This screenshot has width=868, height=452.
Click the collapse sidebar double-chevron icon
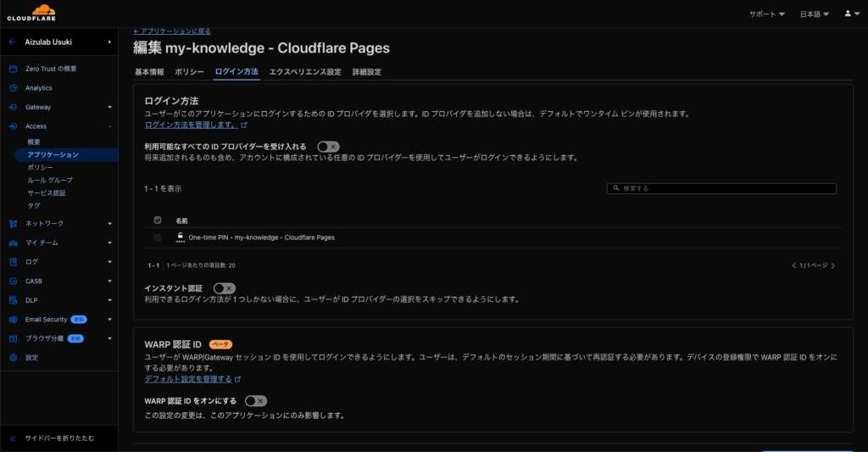click(x=13, y=438)
